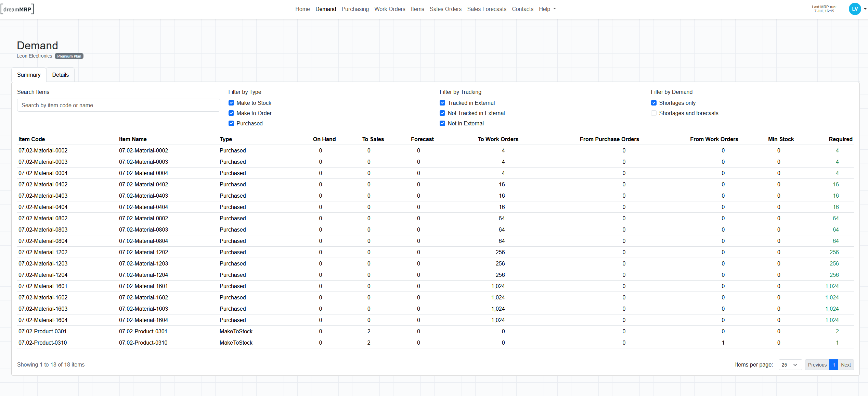
Task: Click MakeToStock type for Product-0301
Action: coord(236,331)
